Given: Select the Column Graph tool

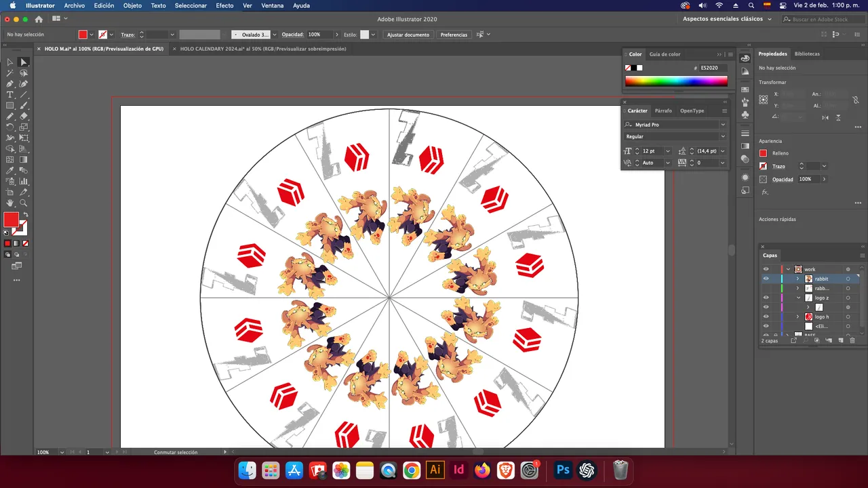Looking at the screenshot, I should [23, 181].
